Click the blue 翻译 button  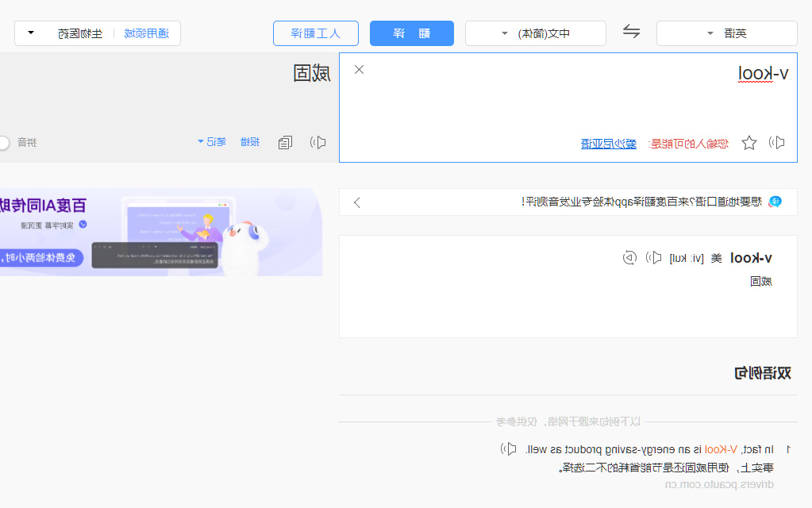pos(412,33)
